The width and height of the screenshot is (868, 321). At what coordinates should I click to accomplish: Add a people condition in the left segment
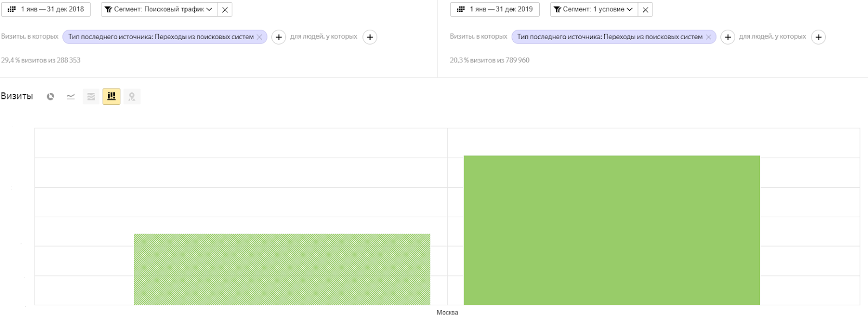tap(370, 37)
